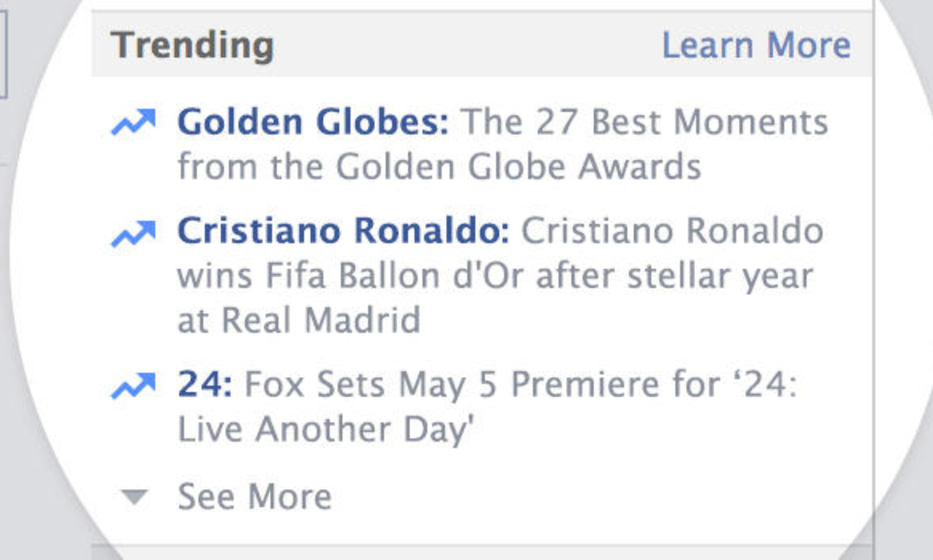Image resolution: width=933 pixels, height=560 pixels.
Task: Open the bold Golden Globes topic link
Action: pyautogui.click(x=312, y=122)
